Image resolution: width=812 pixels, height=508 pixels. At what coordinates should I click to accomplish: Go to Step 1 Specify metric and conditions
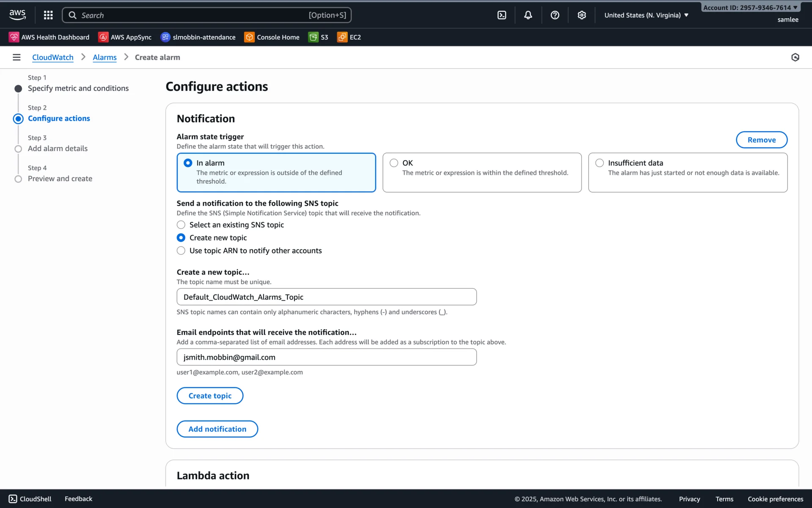tap(78, 88)
